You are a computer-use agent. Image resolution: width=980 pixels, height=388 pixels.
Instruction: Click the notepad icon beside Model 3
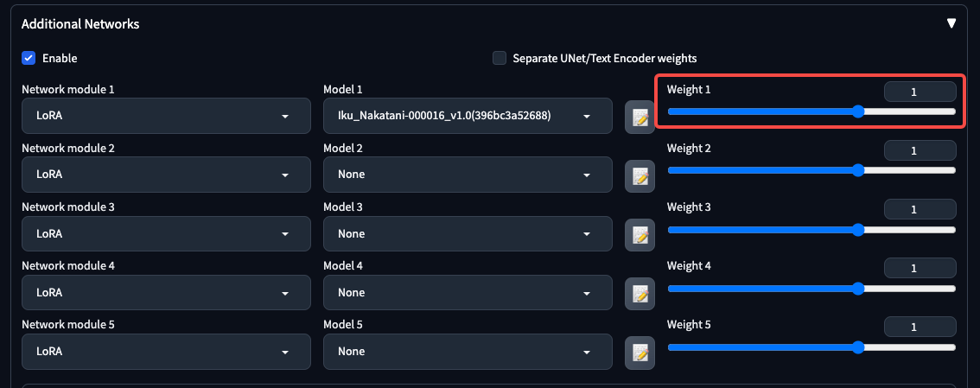point(640,234)
